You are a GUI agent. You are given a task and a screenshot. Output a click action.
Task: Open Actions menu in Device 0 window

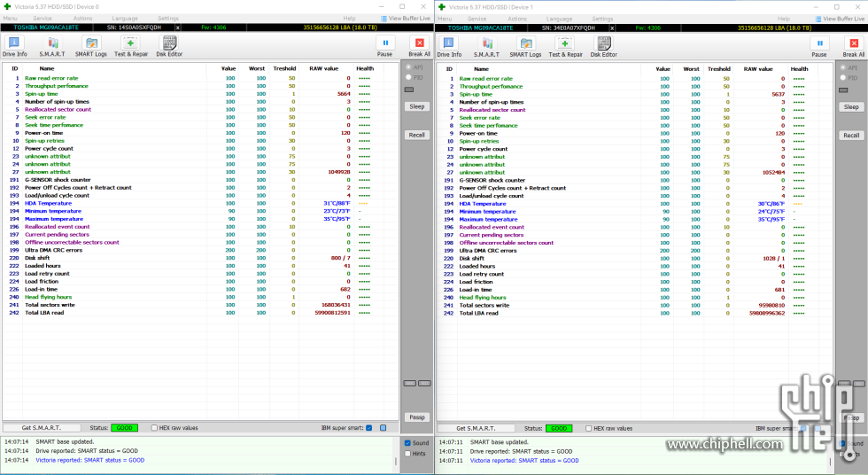point(82,19)
